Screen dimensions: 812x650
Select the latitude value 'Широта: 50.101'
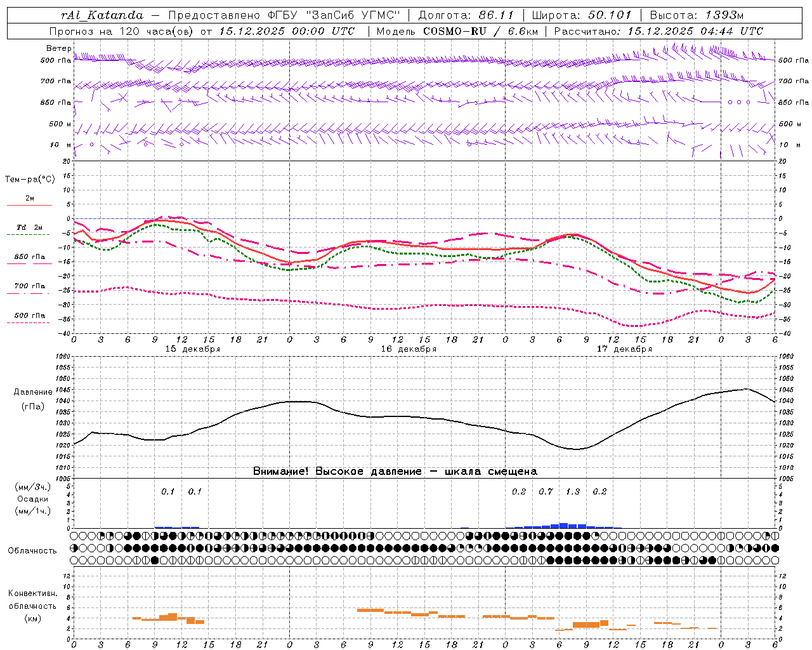point(582,15)
